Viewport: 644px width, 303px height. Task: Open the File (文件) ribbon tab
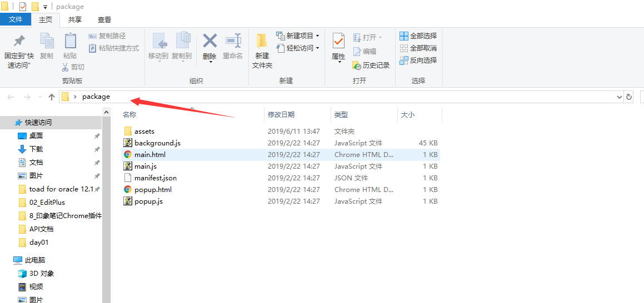pyautogui.click(x=16, y=19)
